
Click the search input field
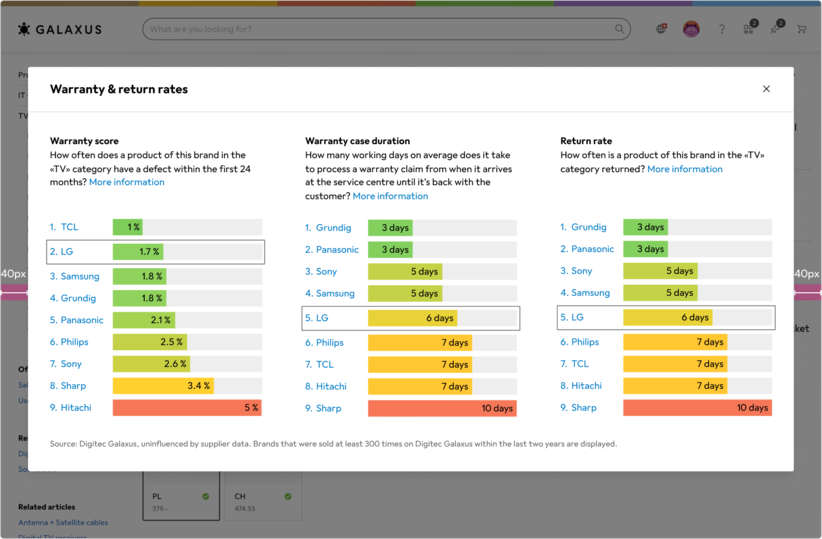tap(380, 30)
